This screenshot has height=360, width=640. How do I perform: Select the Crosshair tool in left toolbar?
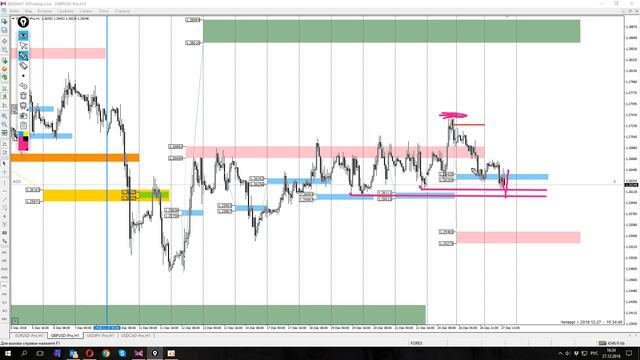[4, 173]
